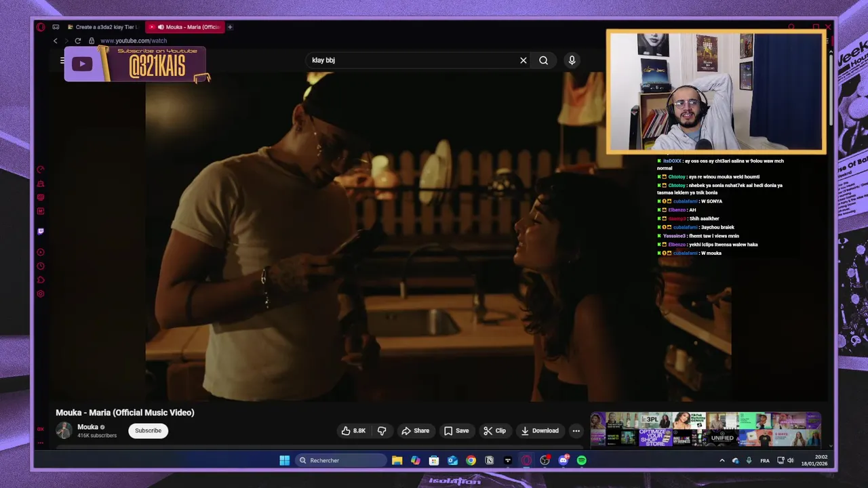
Task: Start voice search with microphone
Action: pyautogui.click(x=572, y=60)
